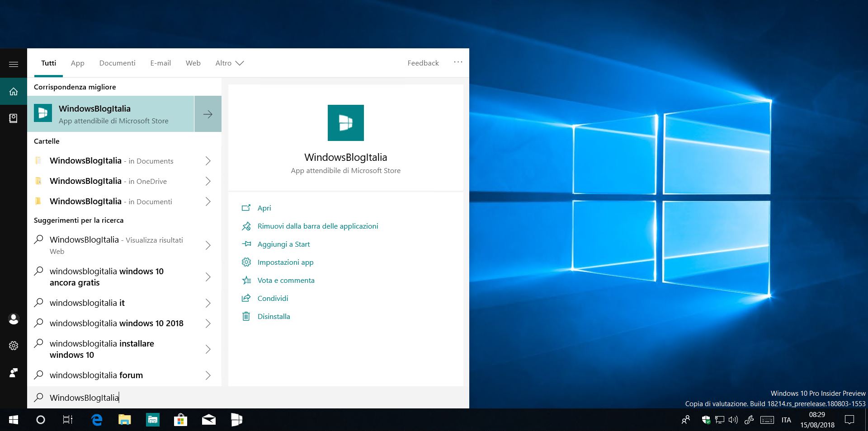Screen dimensions: 868x431
Task: Click the Feedback link
Action: pos(423,63)
